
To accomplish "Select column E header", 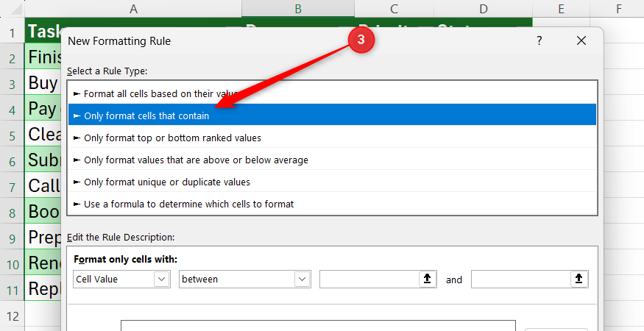I will (x=561, y=9).
